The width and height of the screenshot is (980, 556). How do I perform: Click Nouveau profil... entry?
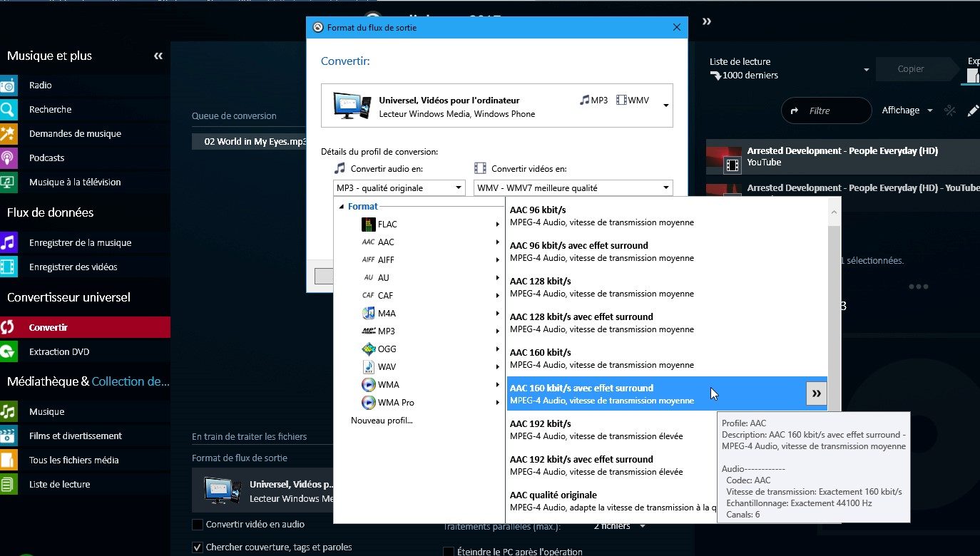tap(382, 421)
